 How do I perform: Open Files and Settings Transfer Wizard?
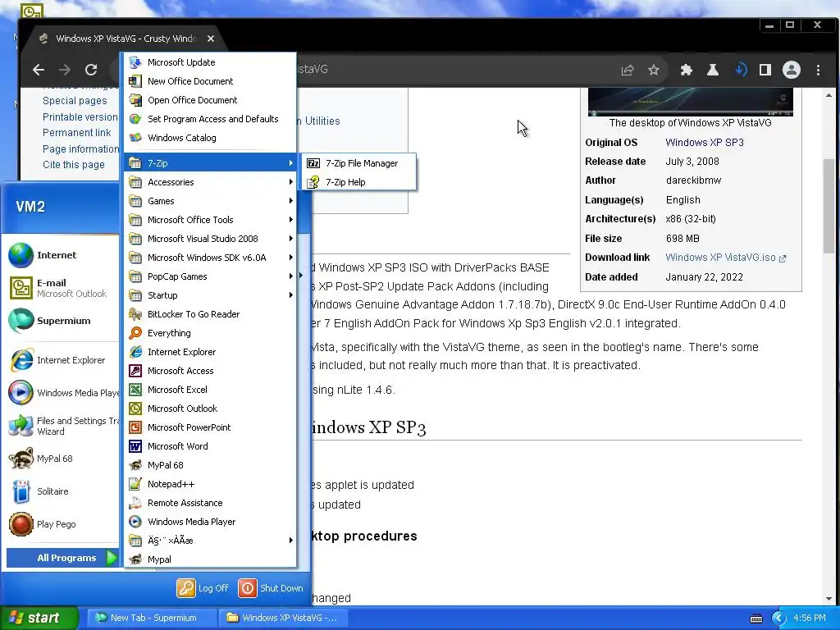click(62, 426)
